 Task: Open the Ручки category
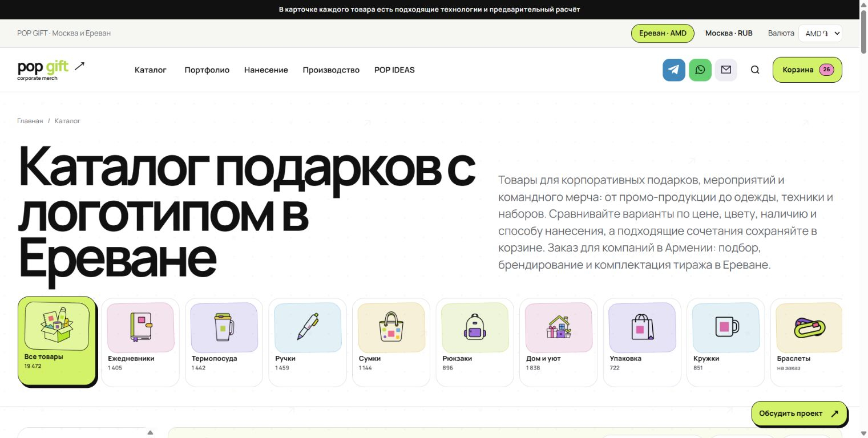(x=308, y=342)
